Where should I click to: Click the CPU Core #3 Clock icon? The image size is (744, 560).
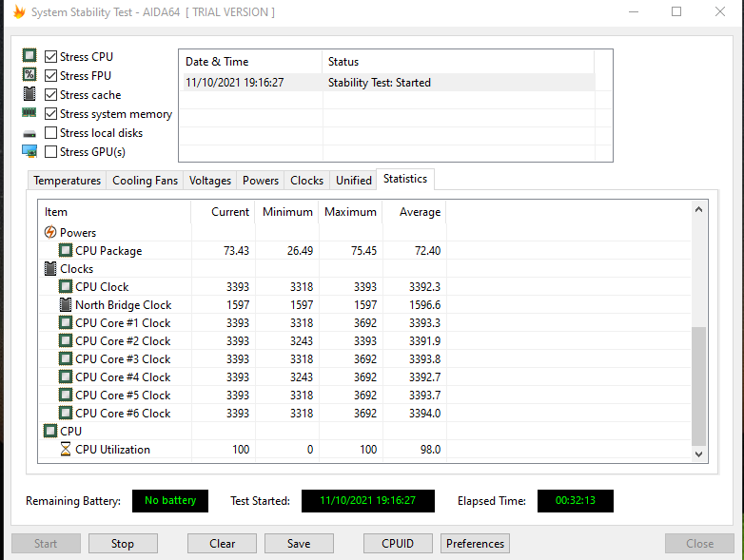pos(66,358)
